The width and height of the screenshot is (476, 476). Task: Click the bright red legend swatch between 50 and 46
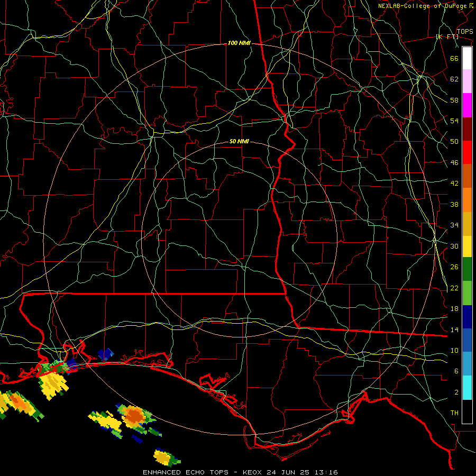point(467,152)
